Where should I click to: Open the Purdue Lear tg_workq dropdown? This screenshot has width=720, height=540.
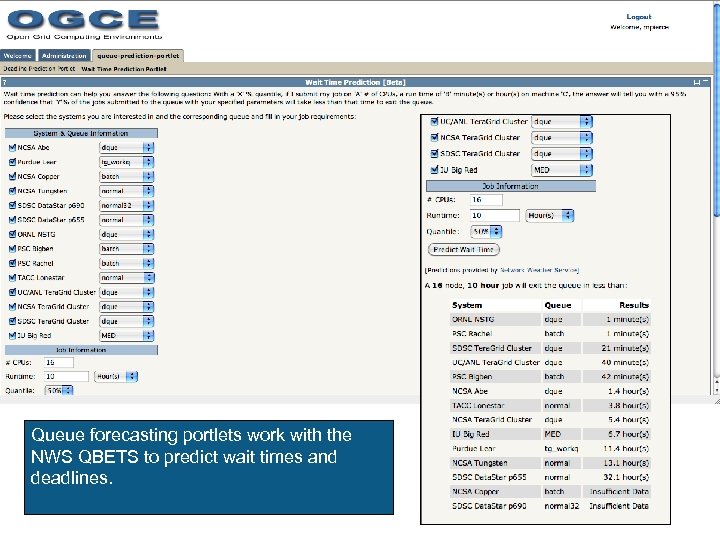click(127, 162)
